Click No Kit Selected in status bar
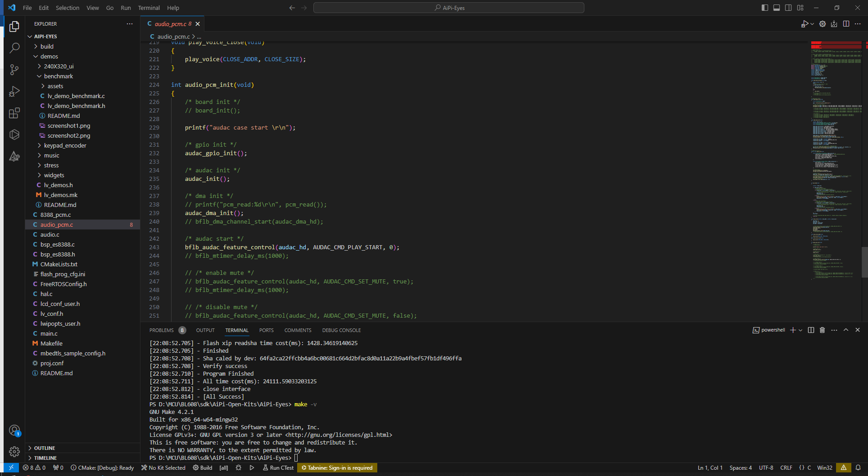This screenshot has width=868, height=476. (x=163, y=468)
